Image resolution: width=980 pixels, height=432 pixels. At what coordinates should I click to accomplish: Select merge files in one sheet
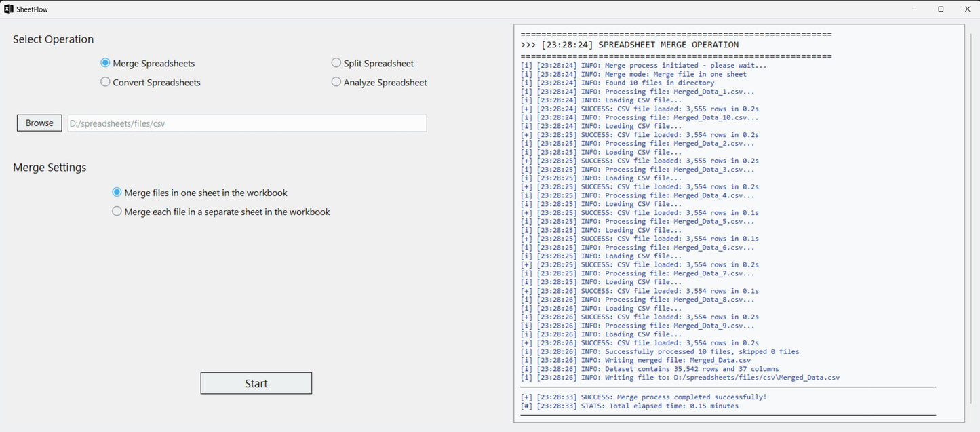(x=116, y=192)
